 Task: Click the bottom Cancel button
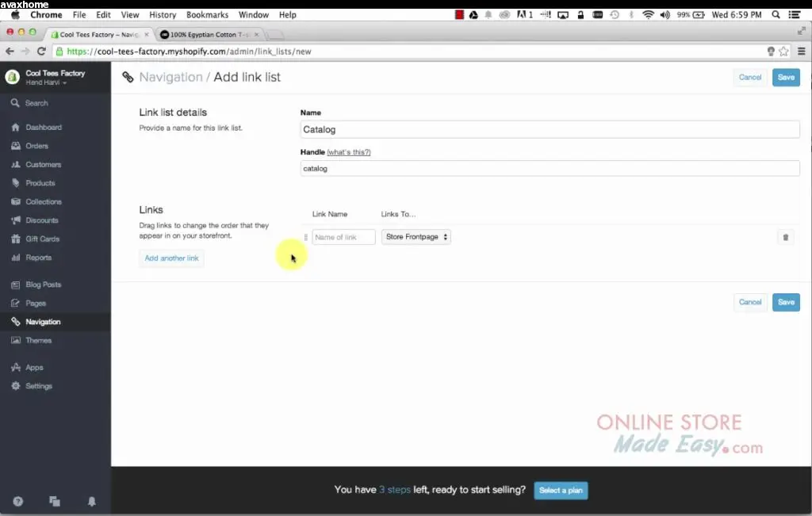(x=750, y=302)
